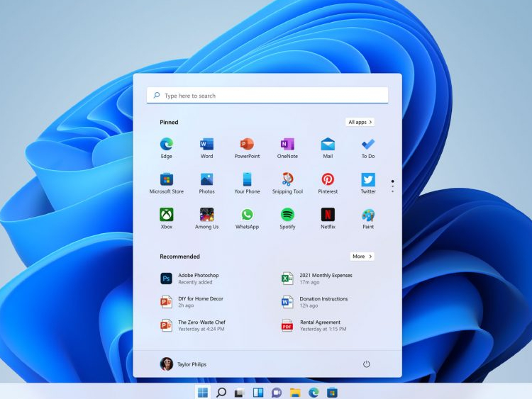Click the pinned apps page dots
Viewport: 532px width, 399px height.
[392, 186]
